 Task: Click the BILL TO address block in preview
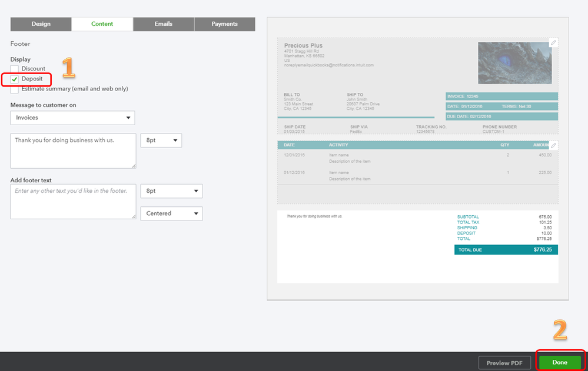pyautogui.click(x=298, y=102)
